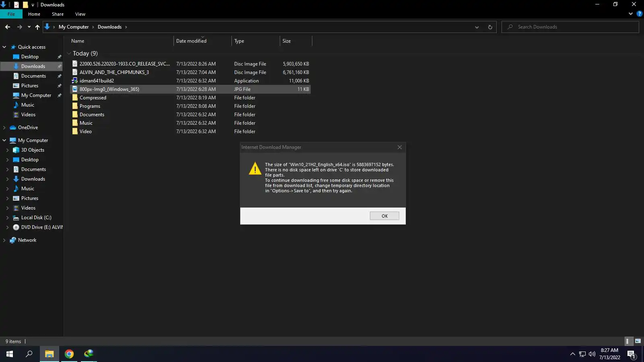Switch to the Share ribbon tab
Viewport: 644px width, 362px height.
coord(58,14)
